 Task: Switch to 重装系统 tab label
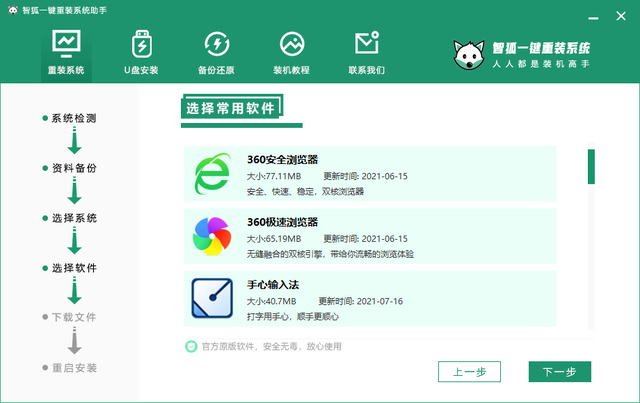[66, 70]
